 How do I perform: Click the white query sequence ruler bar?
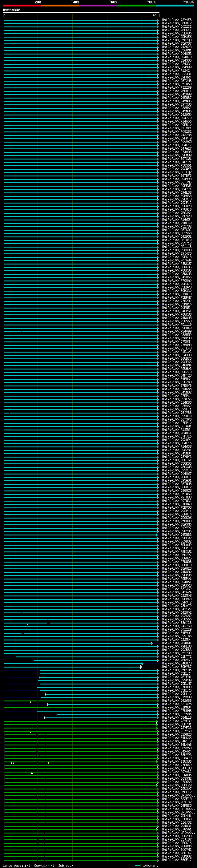(81, 13)
